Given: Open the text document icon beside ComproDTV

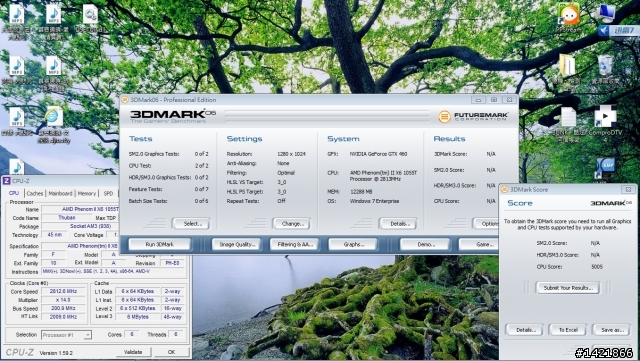Looking at the screenshot, I should 568,118.
